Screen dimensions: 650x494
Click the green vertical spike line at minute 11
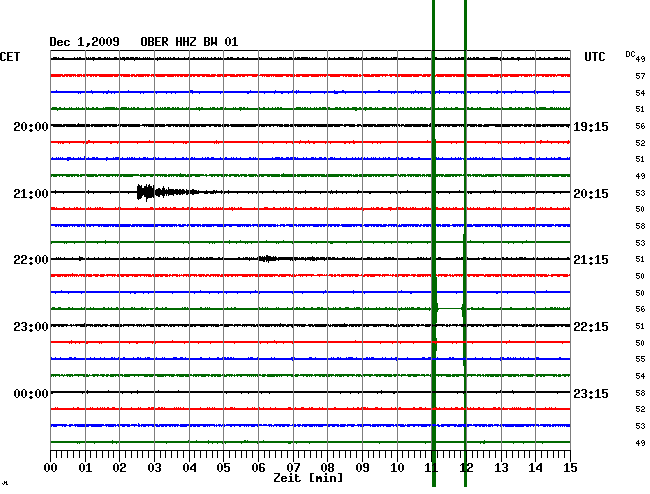click(434, 243)
